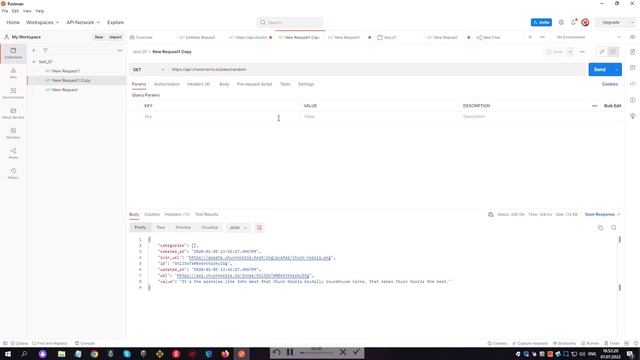
Task: Click the Invite button
Action: coord(541,22)
